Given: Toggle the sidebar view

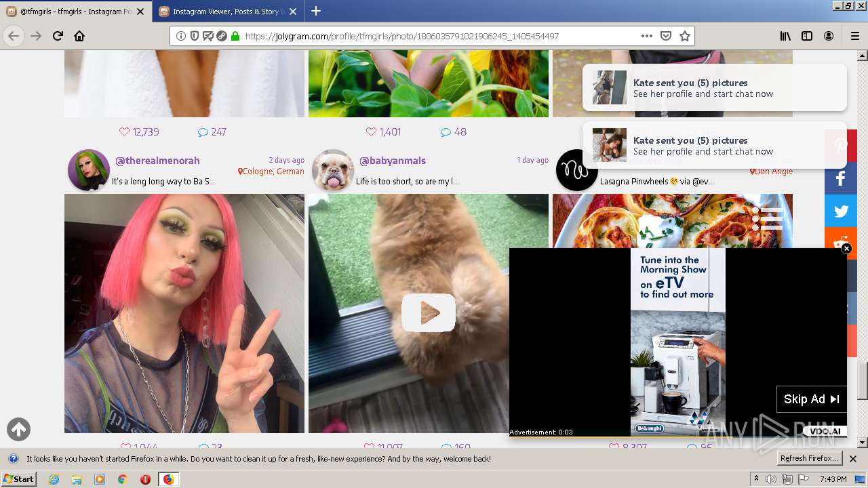Looking at the screenshot, I should coord(807,36).
